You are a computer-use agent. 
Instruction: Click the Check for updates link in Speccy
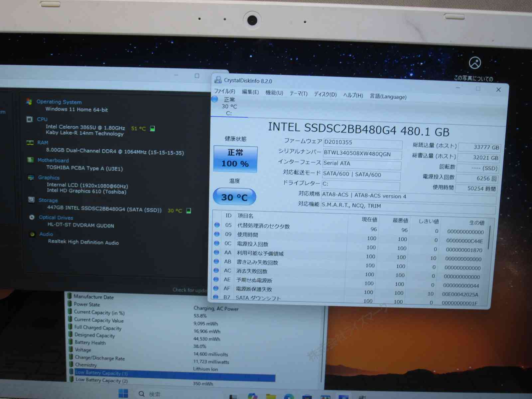pos(190,290)
